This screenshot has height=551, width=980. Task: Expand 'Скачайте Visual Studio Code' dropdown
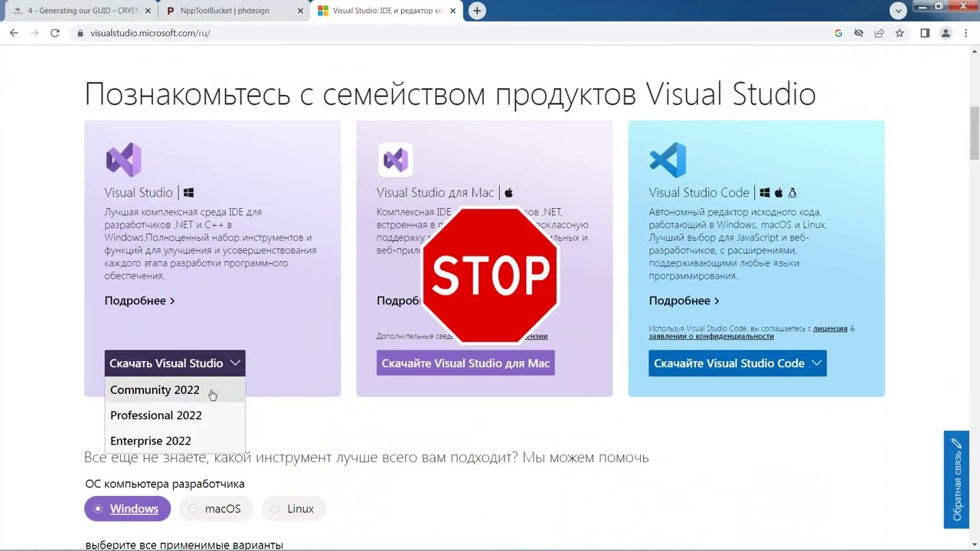click(x=737, y=363)
